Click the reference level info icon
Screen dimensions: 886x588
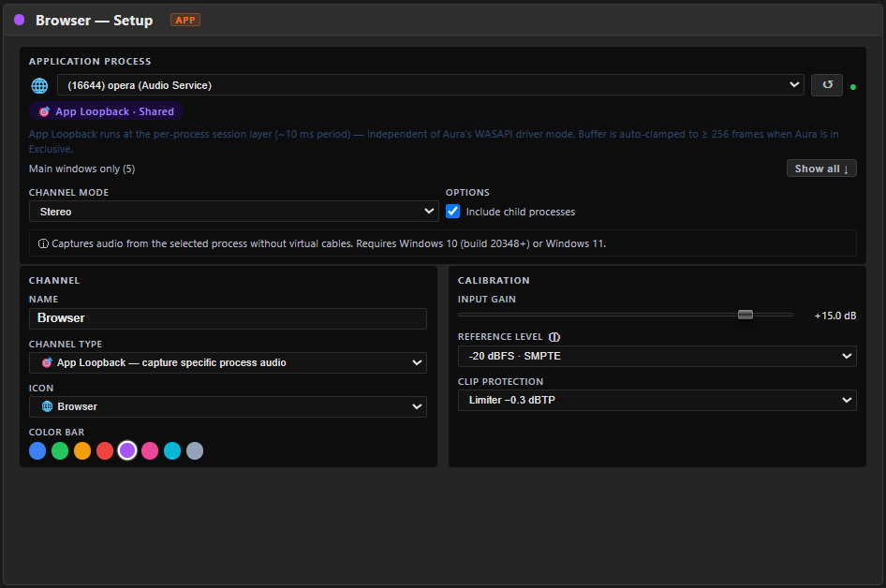coord(554,337)
